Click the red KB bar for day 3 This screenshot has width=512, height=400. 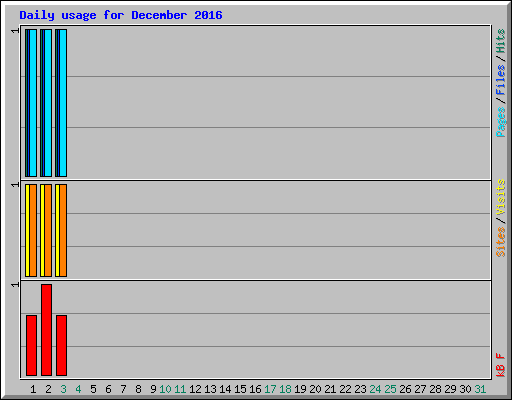pos(61,345)
